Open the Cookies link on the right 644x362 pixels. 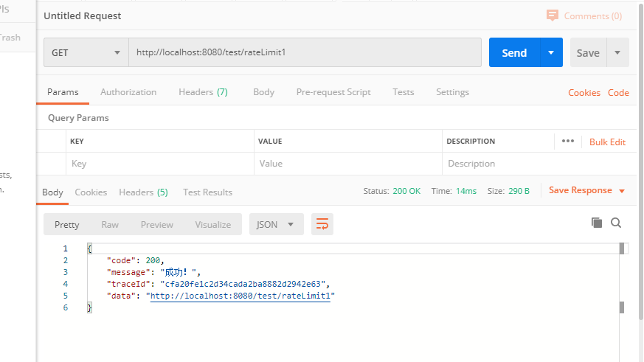pyautogui.click(x=584, y=93)
